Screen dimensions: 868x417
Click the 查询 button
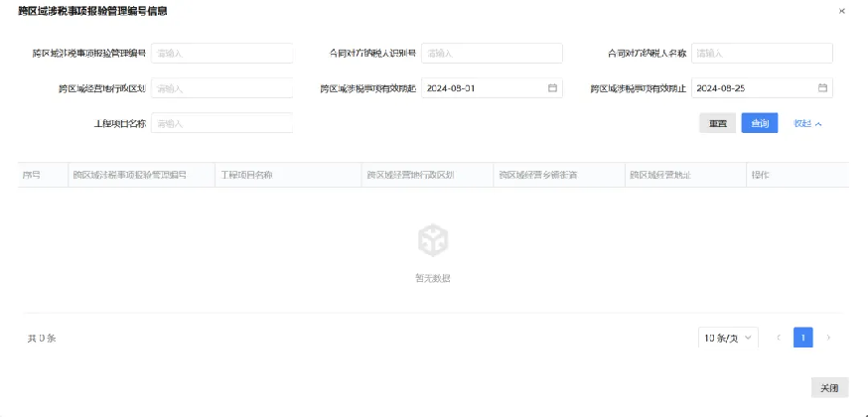[759, 124]
